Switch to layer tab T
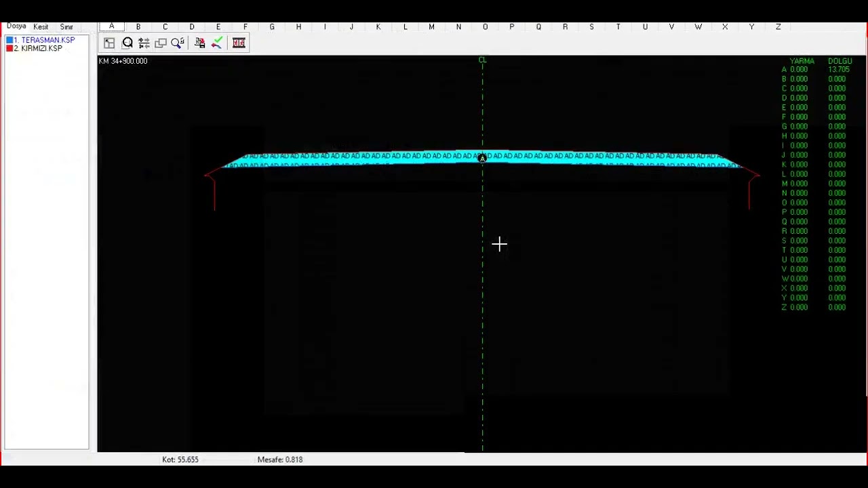 [x=618, y=27]
